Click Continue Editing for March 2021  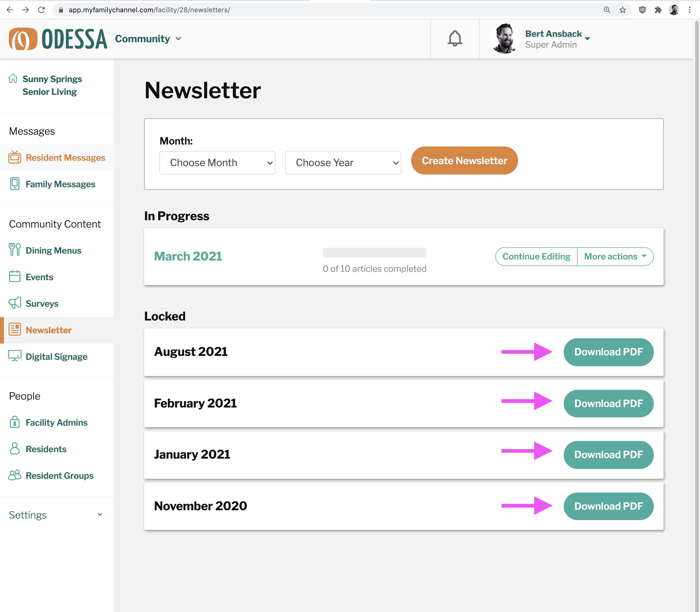click(x=536, y=257)
